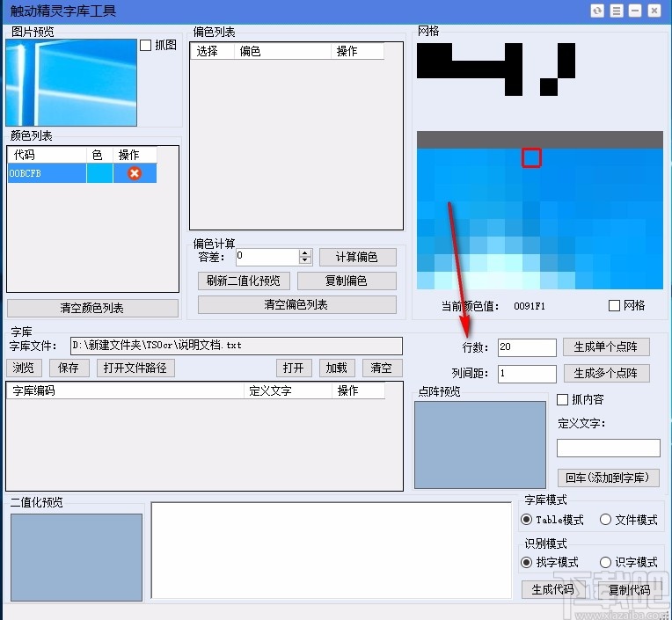The width and height of the screenshot is (672, 620).
Task: Delete color 00BCFB with red X icon
Action: click(x=135, y=173)
